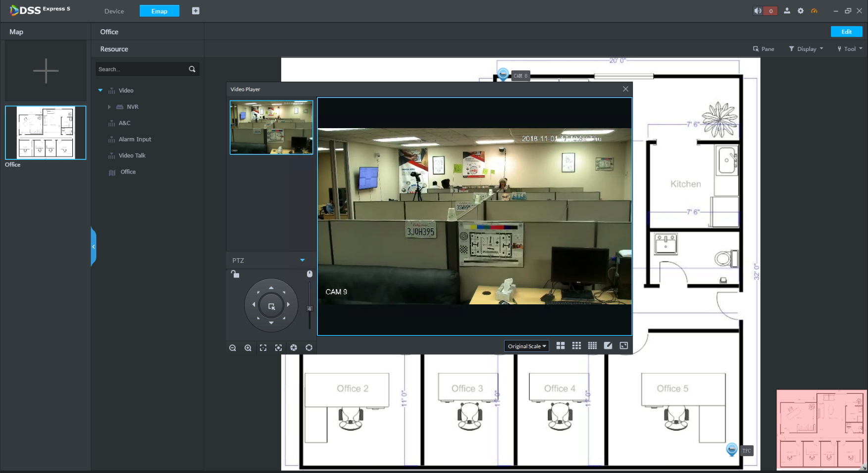The height and width of the screenshot is (473, 868).
Task: Select the Video tree item label
Action: (x=126, y=91)
